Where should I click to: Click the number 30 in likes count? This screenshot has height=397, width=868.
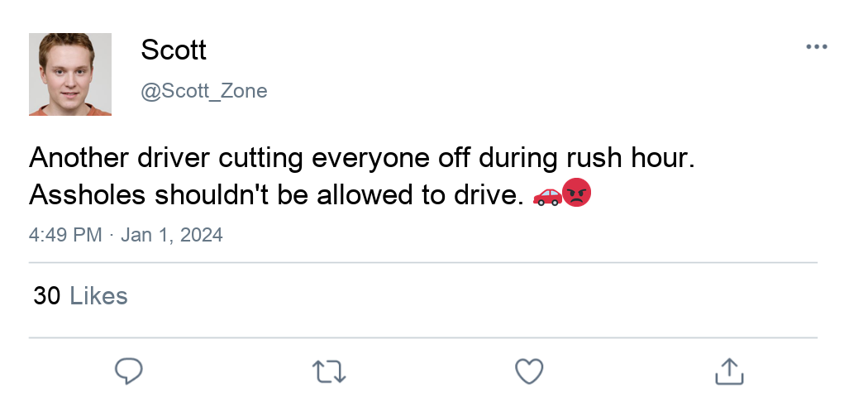coord(47,296)
